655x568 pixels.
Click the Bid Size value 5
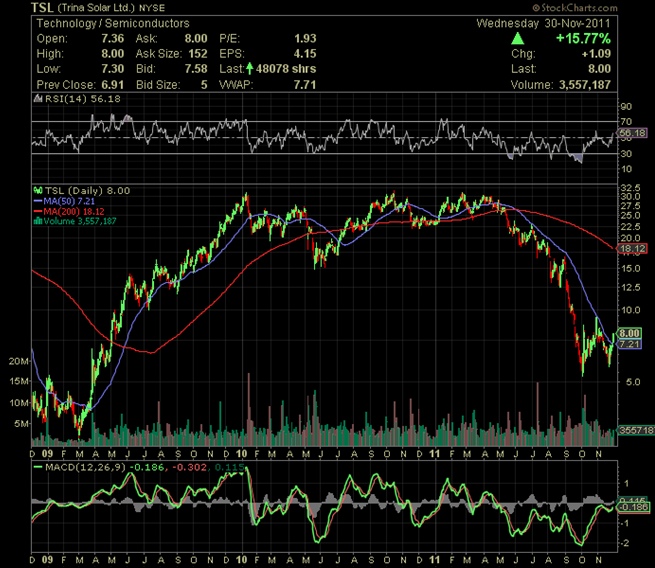(x=204, y=85)
